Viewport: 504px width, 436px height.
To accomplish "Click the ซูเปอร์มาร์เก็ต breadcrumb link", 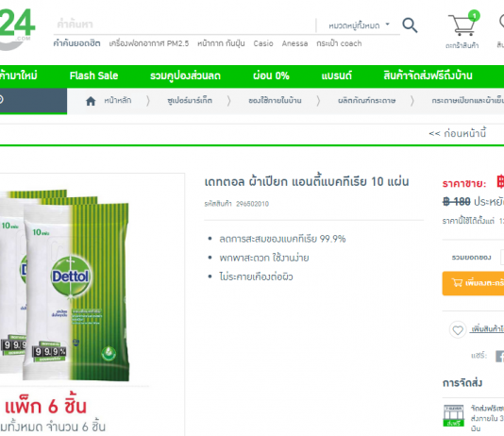I will click(x=190, y=101).
